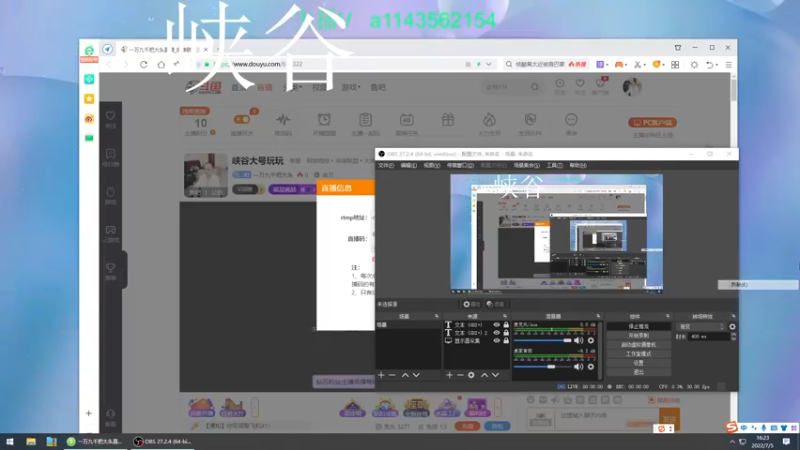The image size is (800, 450).
Task: Move the source down in the Sources list
Action: [x=495, y=375]
